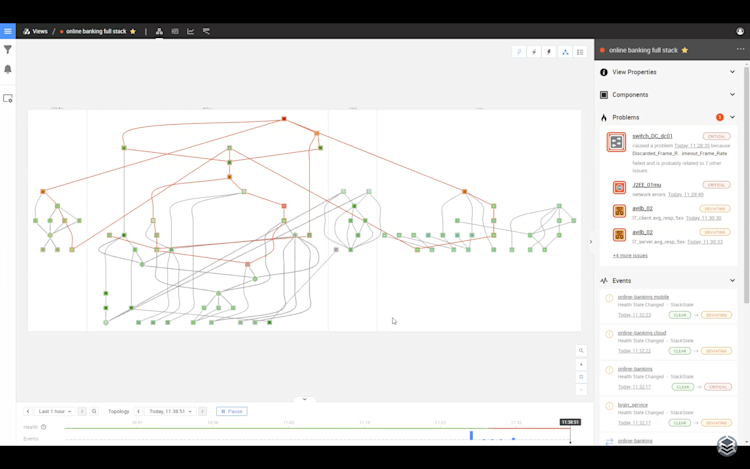Switch to metrics chart perspective icon
This screenshot has height=469, width=750.
coord(190,32)
